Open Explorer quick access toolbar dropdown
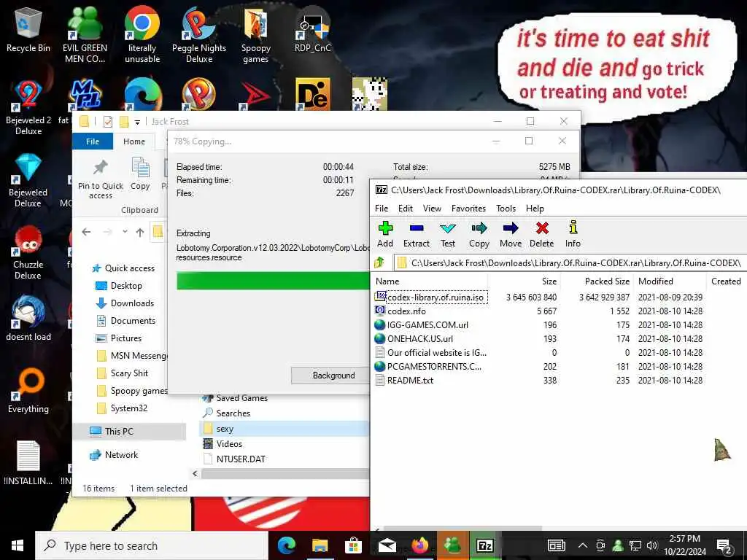The image size is (747, 560). click(137, 122)
